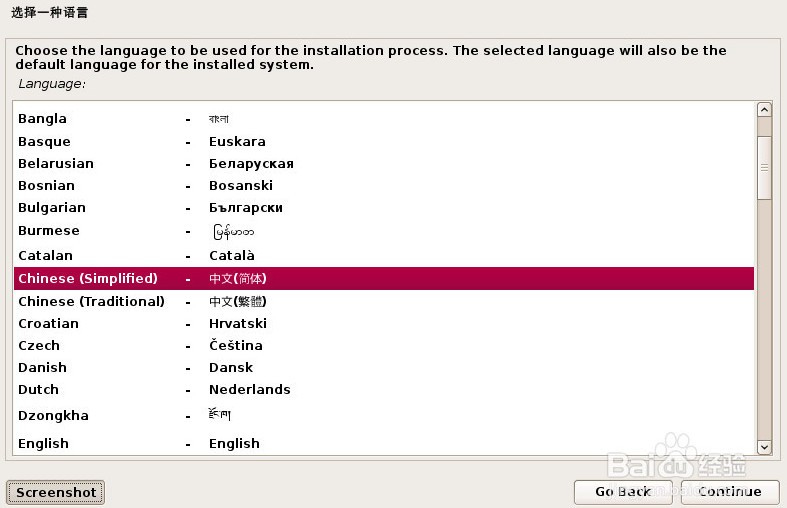The height and width of the screenshot is (508, 787).
Task: Select Bulgarian as installation language
Action: pyautogui.click(x=52, y=208)
